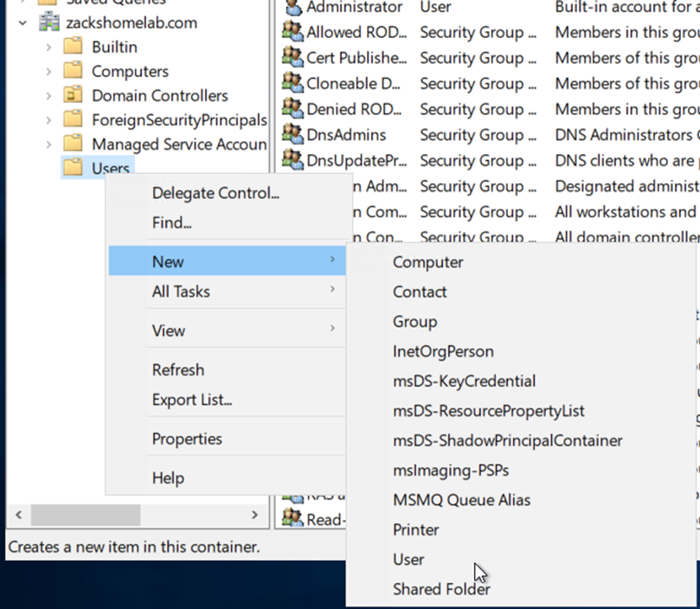Create a new msDS-ResourcePropertyList object
The height and width of the screenshot is (609, 700).
coord(521,411)
